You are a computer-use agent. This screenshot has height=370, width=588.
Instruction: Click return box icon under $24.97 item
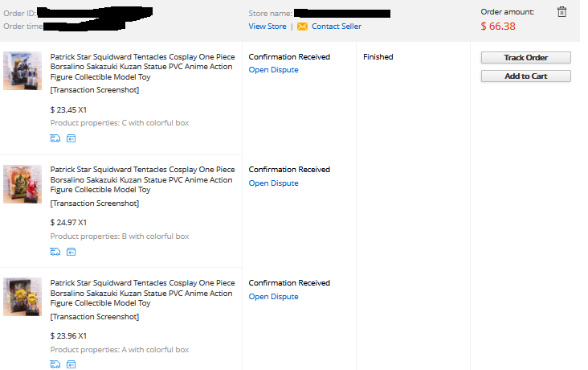click(x=71, y=252)
